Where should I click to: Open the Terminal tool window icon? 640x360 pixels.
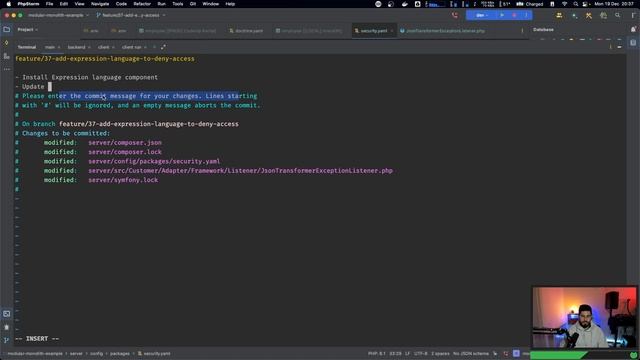[x=7, y=313]
